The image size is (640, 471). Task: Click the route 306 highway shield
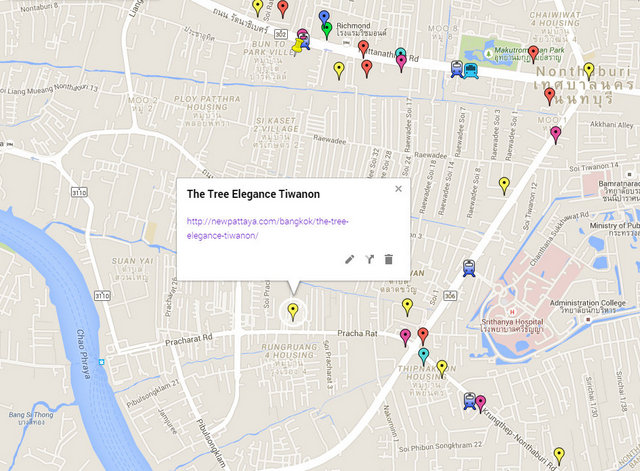click(x=450, y=295)
